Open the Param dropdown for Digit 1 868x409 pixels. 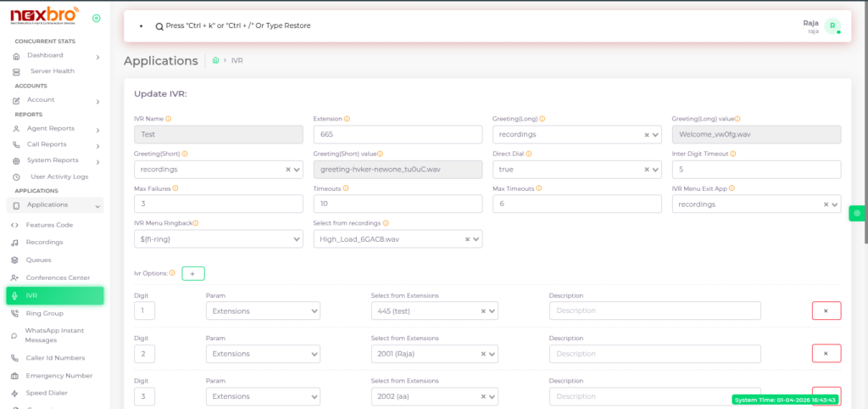(x=263, y=311)
